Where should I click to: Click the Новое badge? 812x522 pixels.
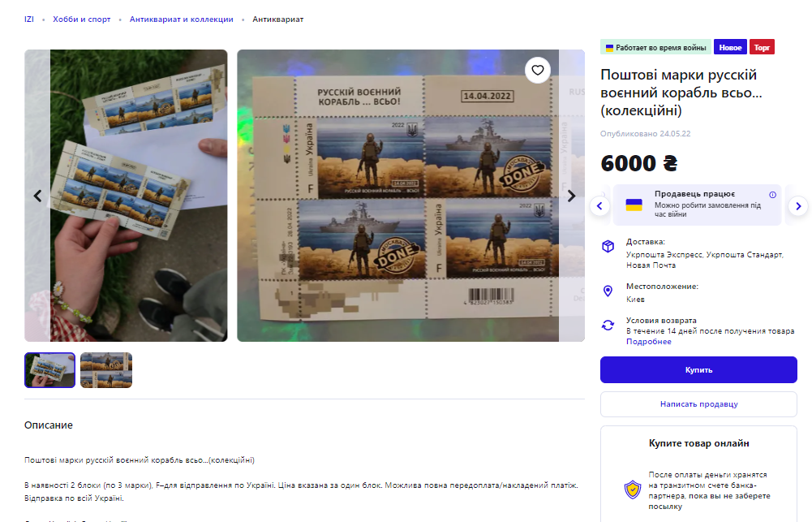click(730, 47)
